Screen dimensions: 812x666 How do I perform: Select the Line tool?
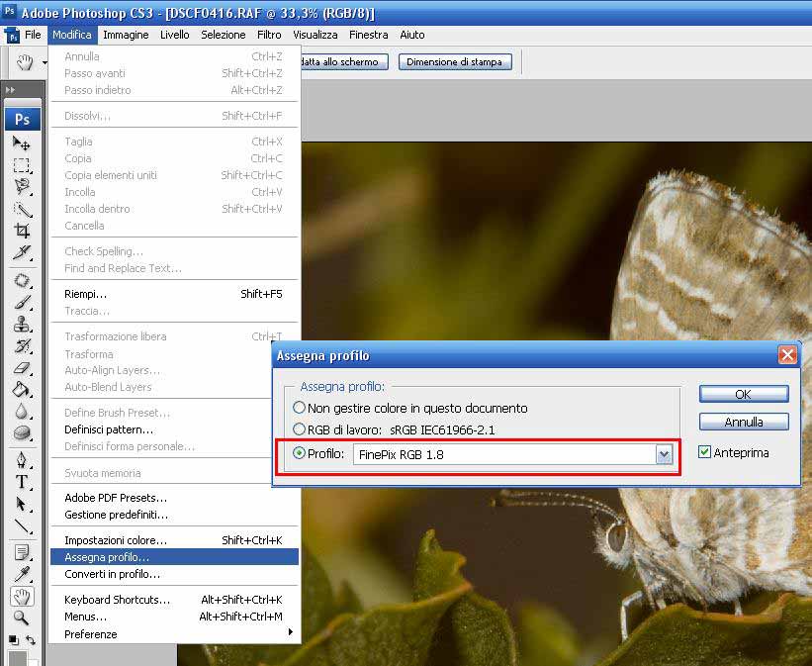coord(22,526)
